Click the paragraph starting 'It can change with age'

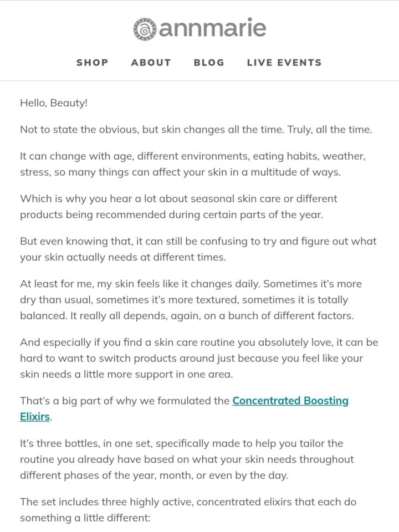[x=193, y=164]
